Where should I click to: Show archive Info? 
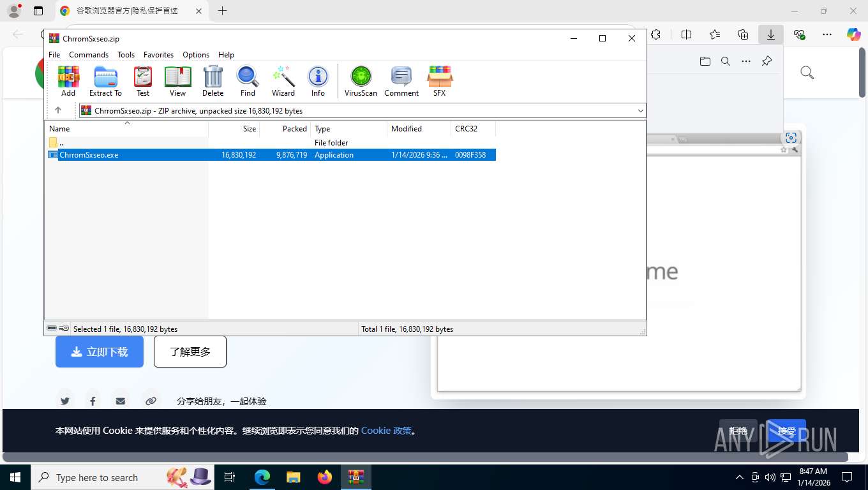318,81
